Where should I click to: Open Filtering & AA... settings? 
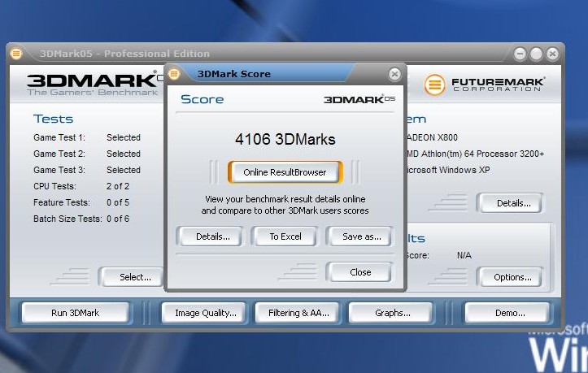click(298, 313)
